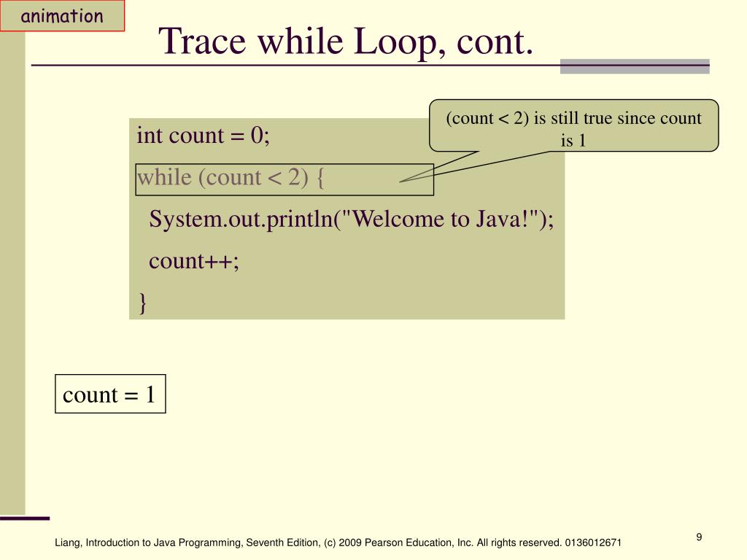Click the System.out.println "Welcome to Java!" line
The height and width of the screenshot is (560, 747).
[351, 219]
